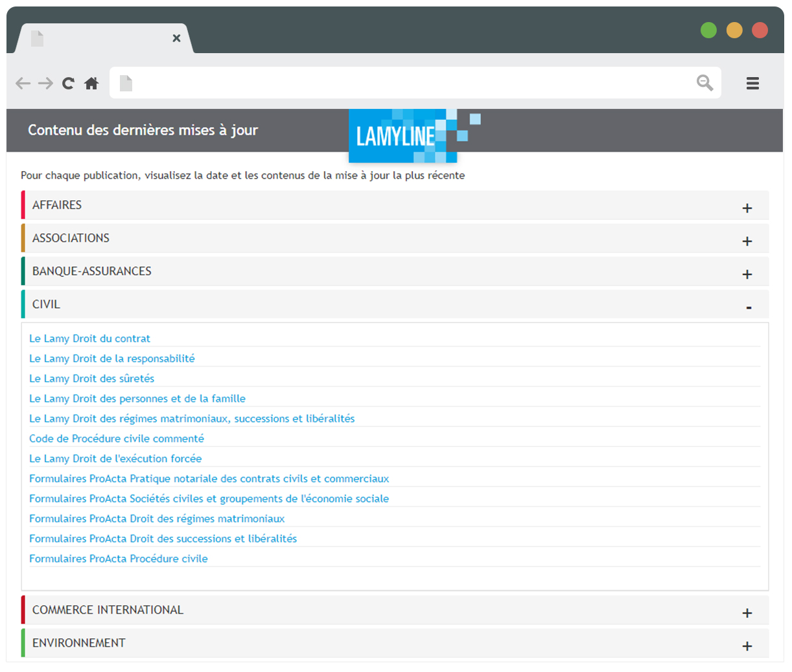Open Le Lamy Droit des sûretés link
This screenshot has width=792, height=672.
click(91, 378)
